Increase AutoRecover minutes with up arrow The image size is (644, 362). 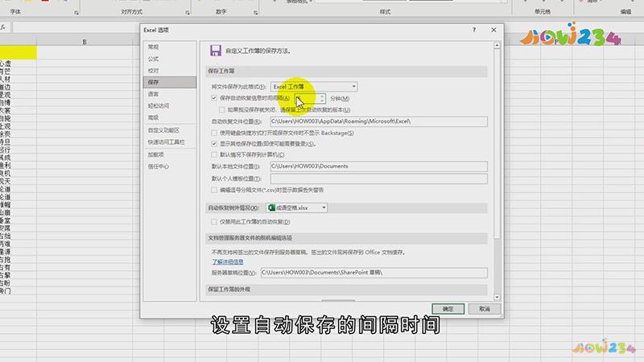tap(322, 96)
